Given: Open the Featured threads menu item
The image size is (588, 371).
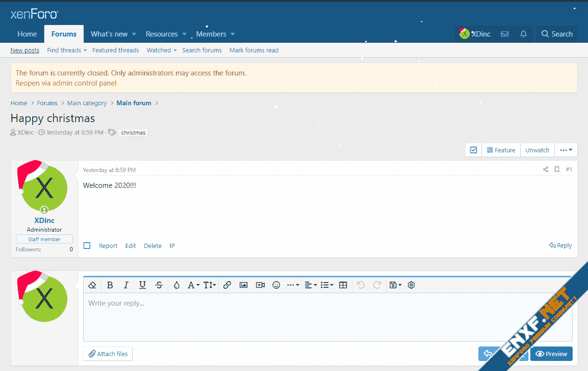Looking at the screenshot, I should [x=115, y=50].
